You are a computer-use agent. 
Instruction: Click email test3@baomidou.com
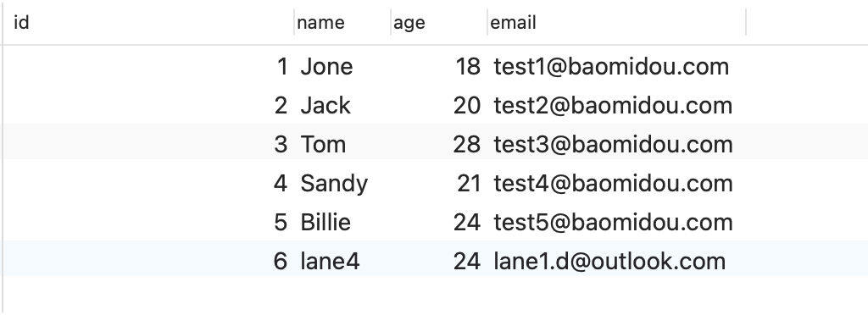pos(613,144)
